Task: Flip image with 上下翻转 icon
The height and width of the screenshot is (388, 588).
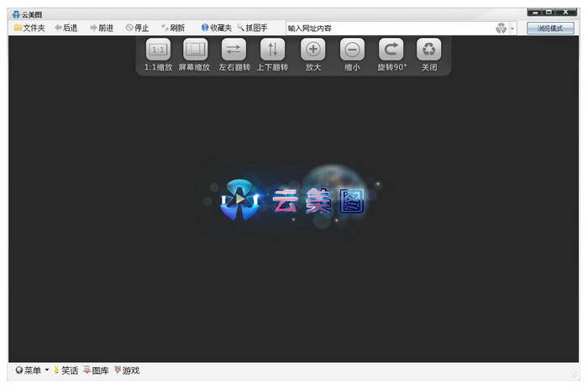Action: coord(273,49)
